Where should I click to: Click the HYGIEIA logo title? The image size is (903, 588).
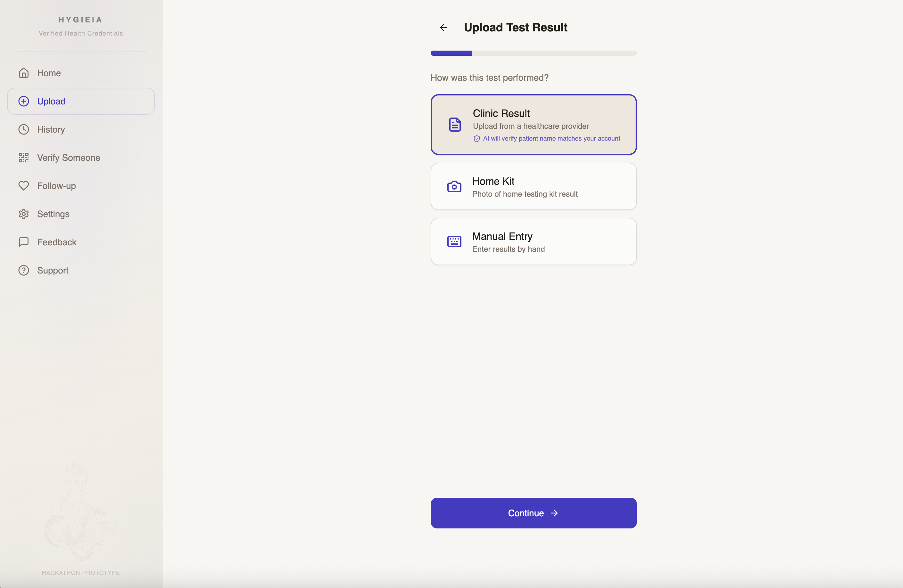(80, 20)
